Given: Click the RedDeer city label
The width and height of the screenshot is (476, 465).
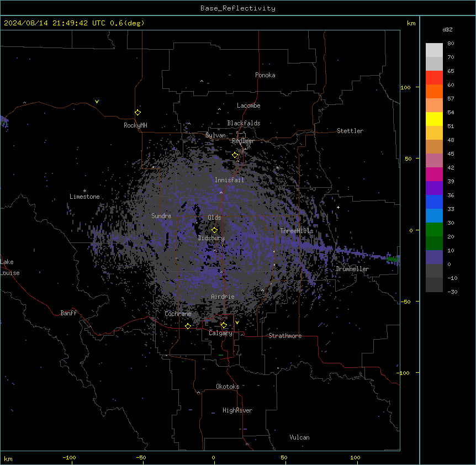Looking at the screenshot, I should pyautogui.click(x=243, y=141).
